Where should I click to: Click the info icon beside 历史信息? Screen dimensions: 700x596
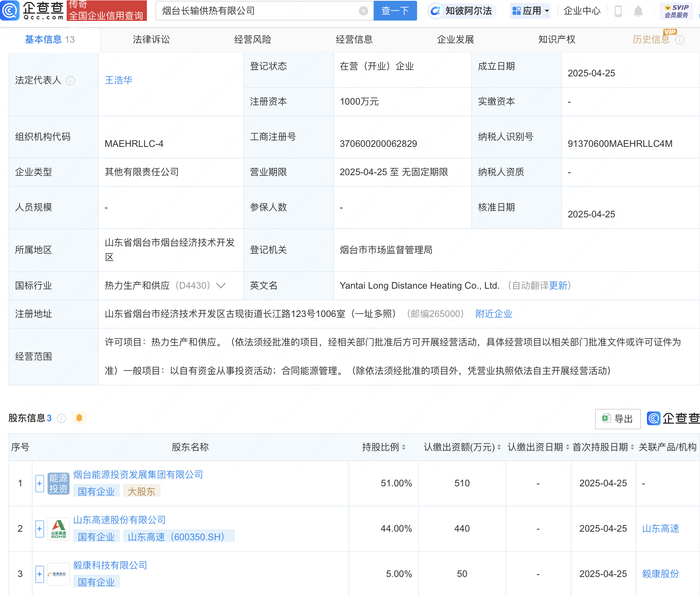click(679, 40)
